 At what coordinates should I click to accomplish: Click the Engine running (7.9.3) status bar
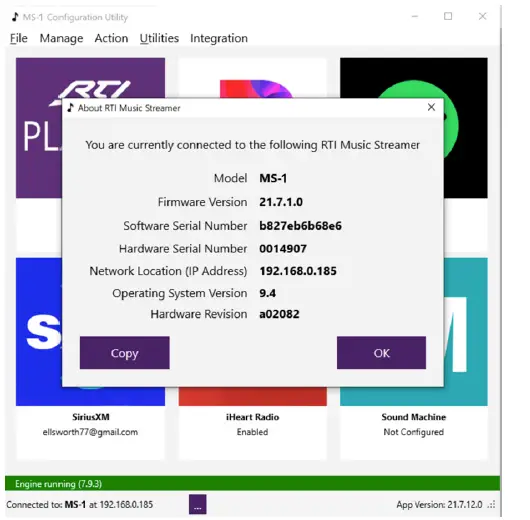(x=252, y=483)
